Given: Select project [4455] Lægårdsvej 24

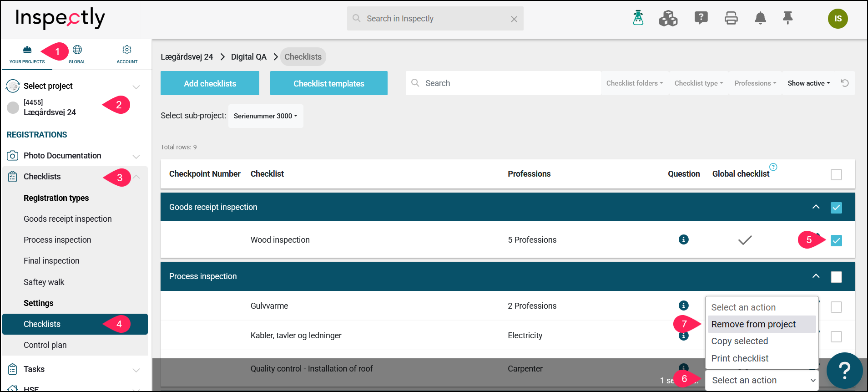Looking at the screenshot, I should click(50, 107).
